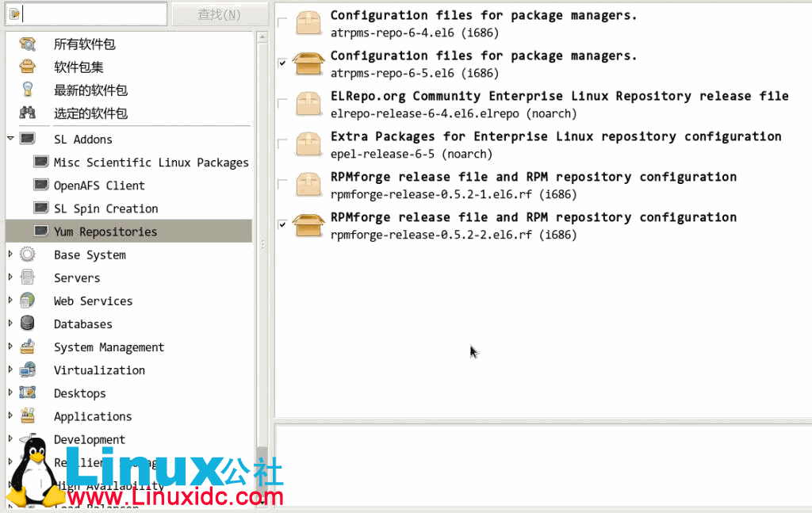Expand the Desktops category arrow
The height and width of the screenshot is (513, 812).
pos(11,392)
